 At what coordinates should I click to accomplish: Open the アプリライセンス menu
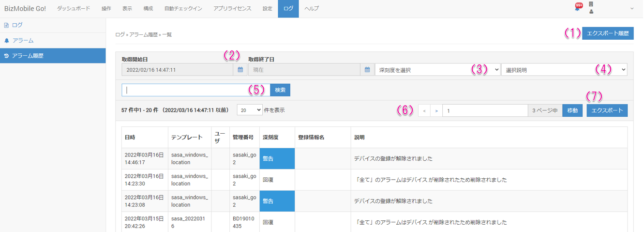(x=232, y=9)
